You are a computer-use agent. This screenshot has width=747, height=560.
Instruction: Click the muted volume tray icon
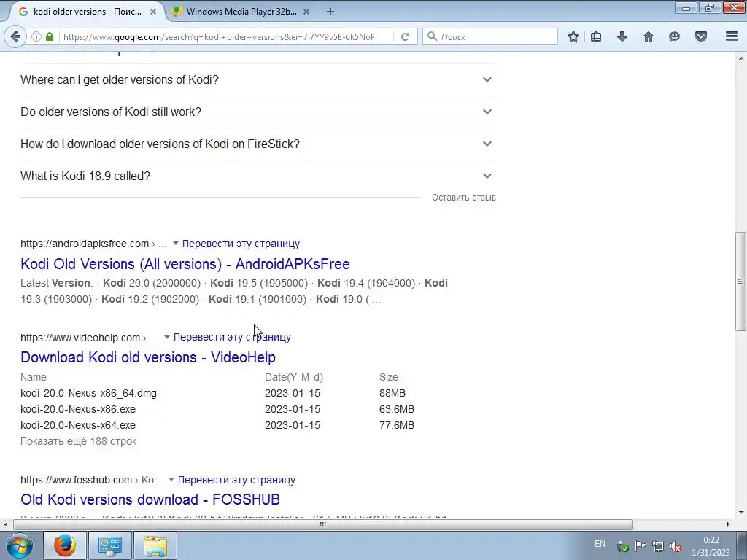click(x=675, y=546)
